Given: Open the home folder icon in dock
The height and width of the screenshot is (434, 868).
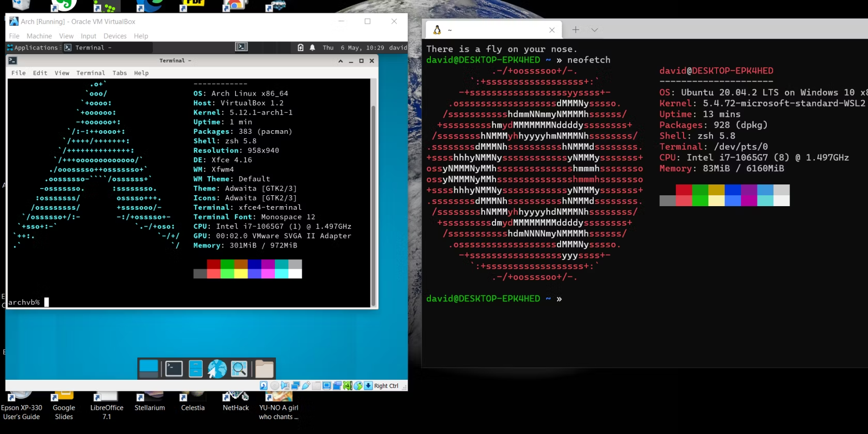Looking at the screenshot, I should [x=264, y=368].
